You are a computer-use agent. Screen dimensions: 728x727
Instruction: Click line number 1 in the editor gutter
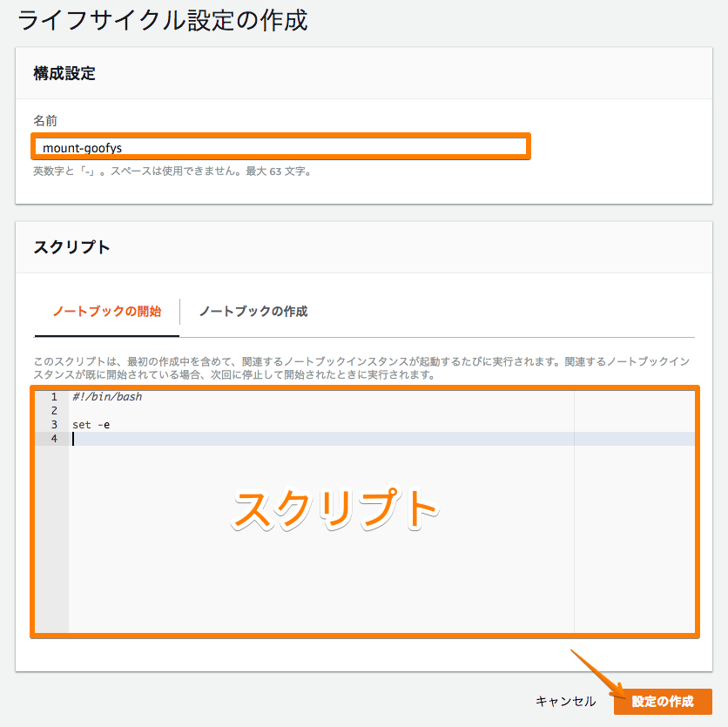(54, 396)
